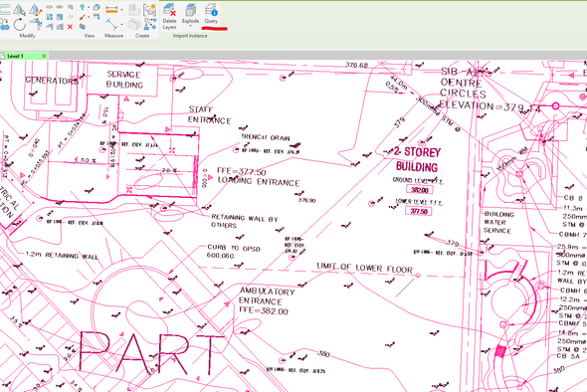Image resolution: width=587 pixels, height=392 pixels.
Task: Select the Array tool
Action: pyautogui.click(x=50, y=17)
